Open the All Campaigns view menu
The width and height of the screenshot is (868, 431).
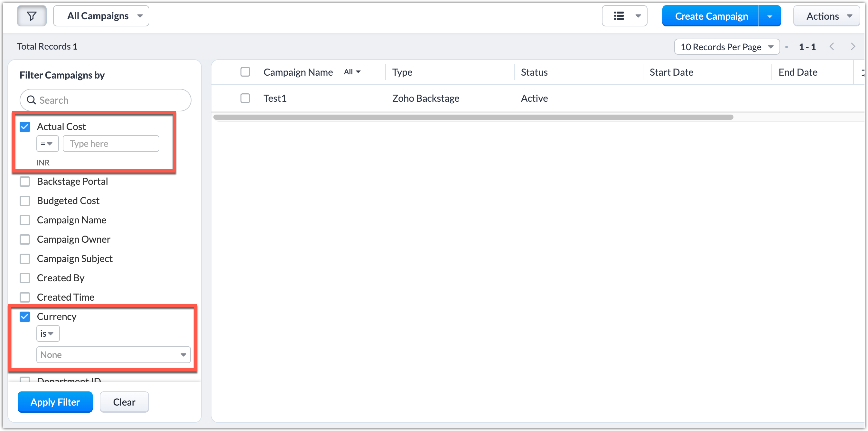(101, 16)
